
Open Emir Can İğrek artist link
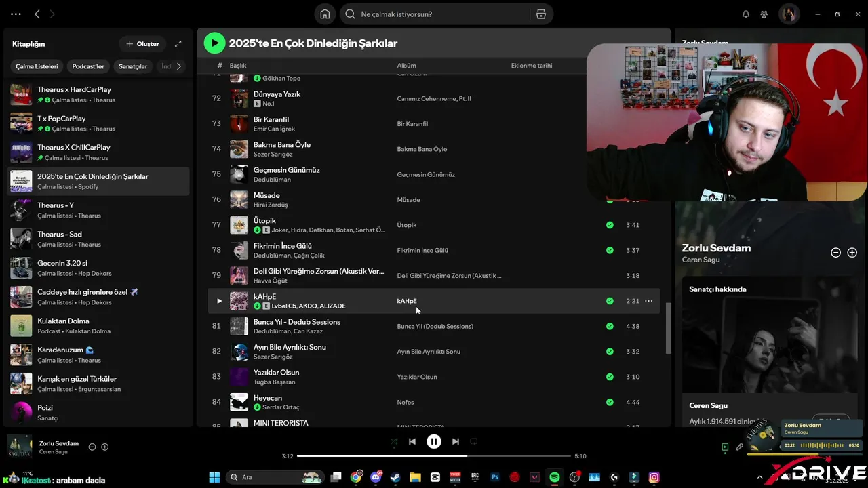click(x=274, y=129)
